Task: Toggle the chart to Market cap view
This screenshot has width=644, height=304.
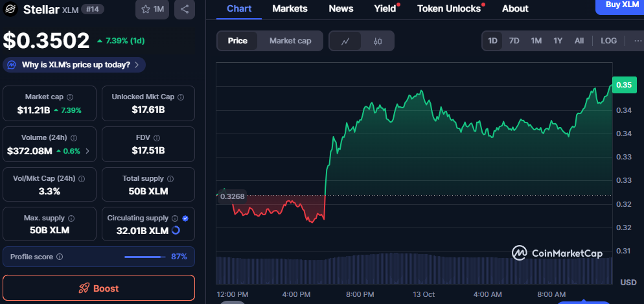Action: click(x=290, y=41)
